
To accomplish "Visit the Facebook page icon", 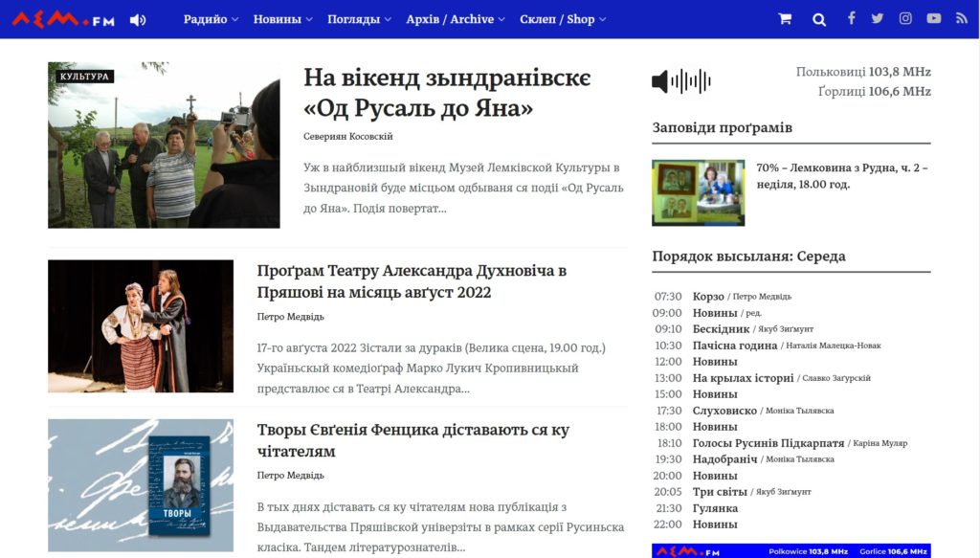I will tap(851, 18).
